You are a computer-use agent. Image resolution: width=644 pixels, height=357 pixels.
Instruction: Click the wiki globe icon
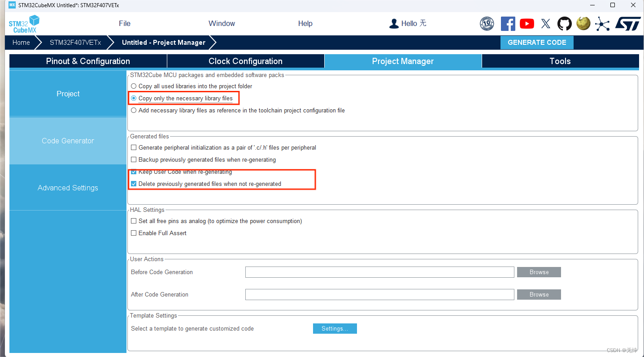(583, 24)
